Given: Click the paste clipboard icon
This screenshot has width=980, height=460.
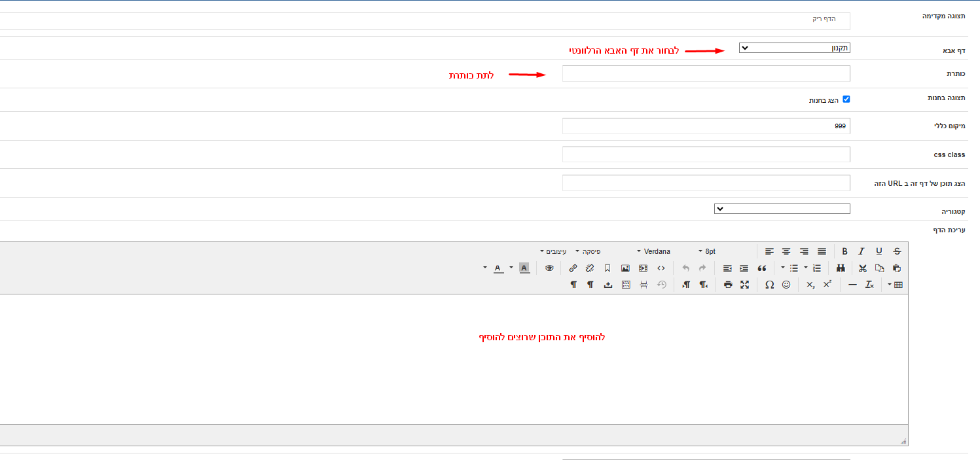Looking at the screenshot, I should [897, 268].
